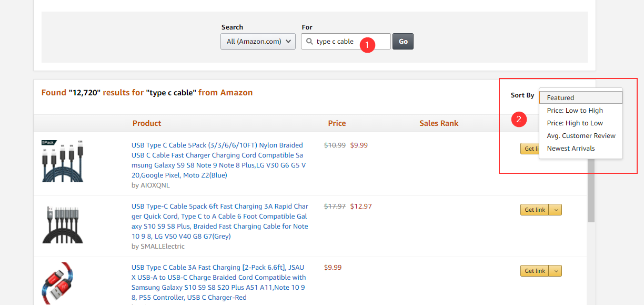Expand Get link arrow for SMALLElectric cable
The image size is (644, 305).
click(556, 210)
